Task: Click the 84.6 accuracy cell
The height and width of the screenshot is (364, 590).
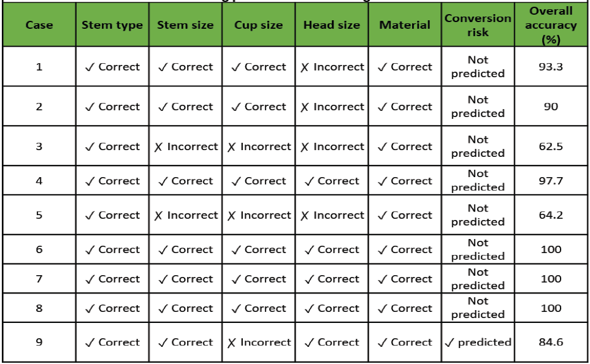Action: click(551, 342)
